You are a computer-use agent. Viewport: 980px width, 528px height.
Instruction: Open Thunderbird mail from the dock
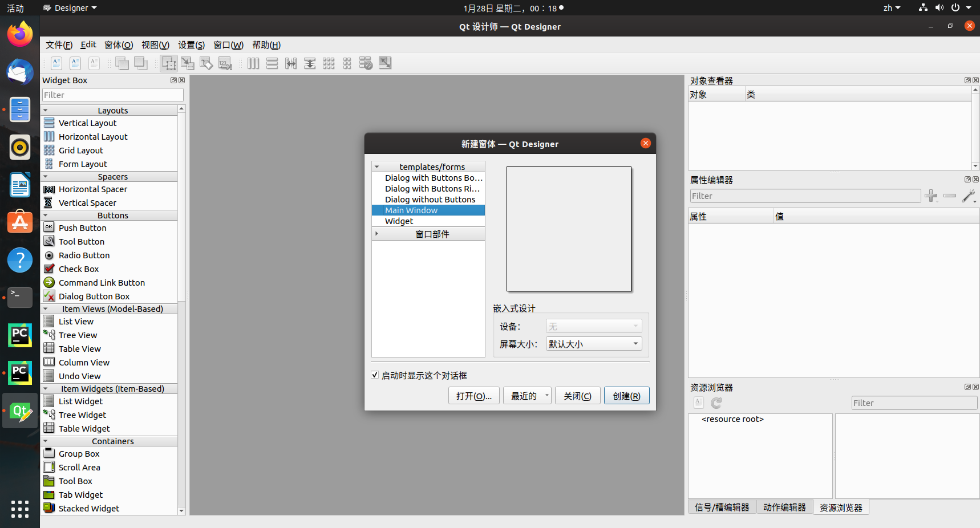(20, 72)
